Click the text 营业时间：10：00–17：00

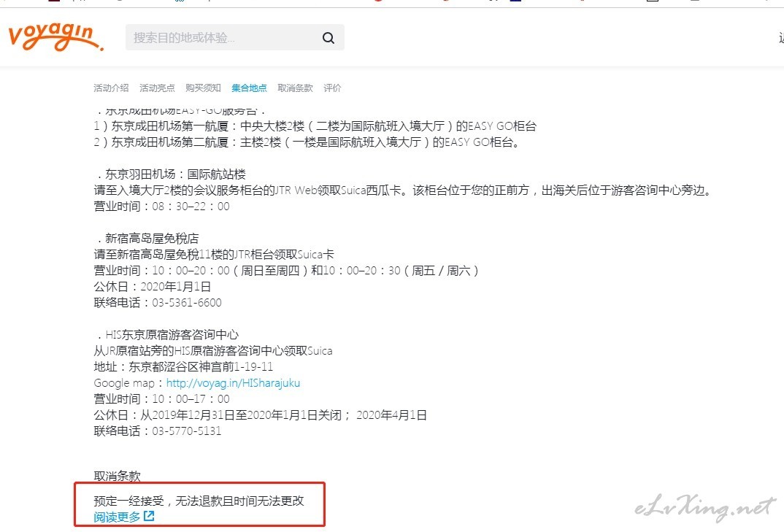pos(161,399)
